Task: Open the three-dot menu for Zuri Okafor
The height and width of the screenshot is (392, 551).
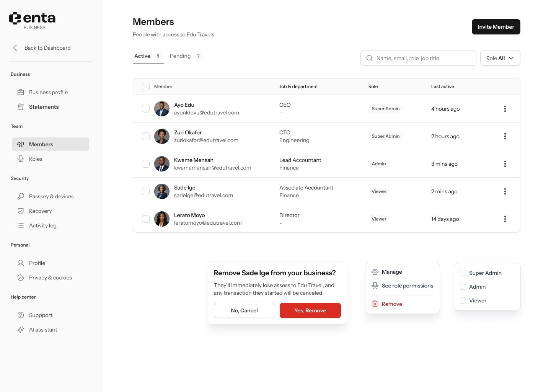Action: point(505,136)
